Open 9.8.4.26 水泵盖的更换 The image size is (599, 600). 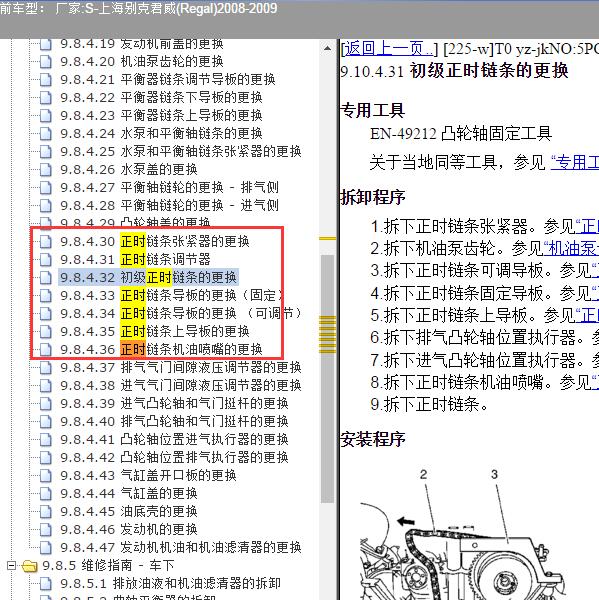[129, 170]
